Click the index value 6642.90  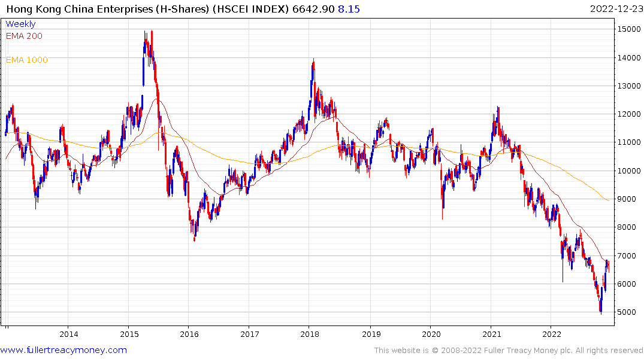click(x=313, y=9)
